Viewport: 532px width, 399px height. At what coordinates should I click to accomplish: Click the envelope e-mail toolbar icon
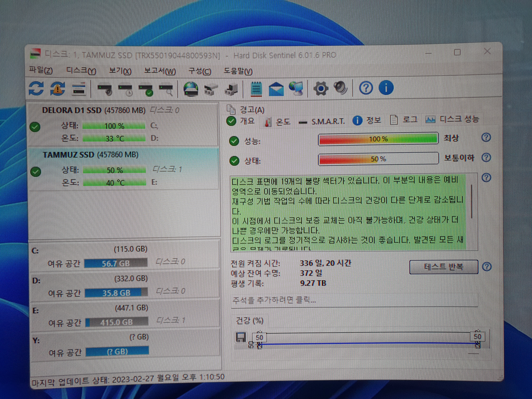coord(276,89)
